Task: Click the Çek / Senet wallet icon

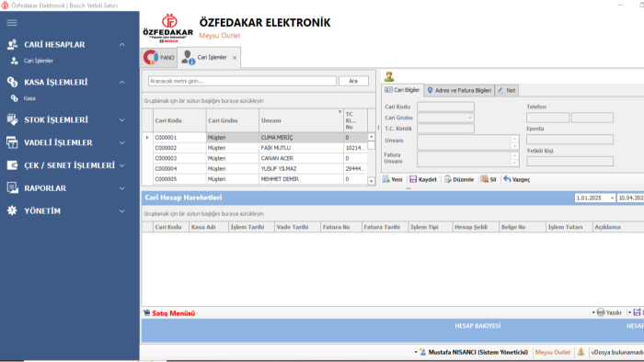Action: pyautogui.click(x=12, y=165)
